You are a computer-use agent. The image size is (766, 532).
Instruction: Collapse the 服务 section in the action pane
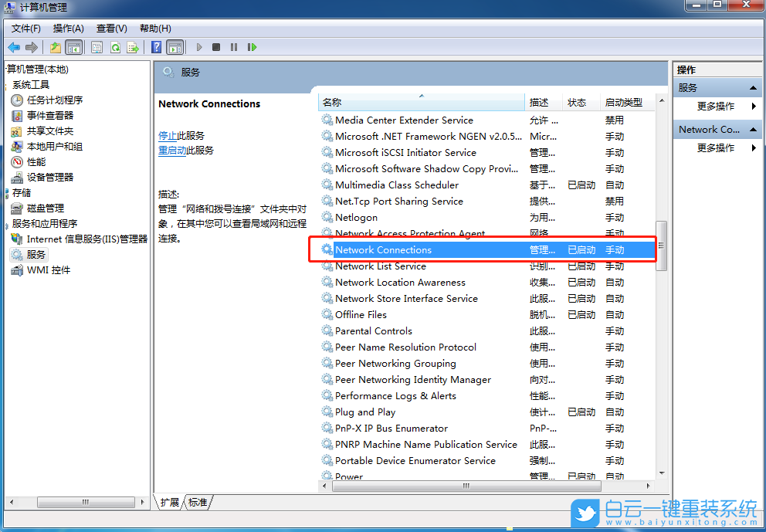click(754, 86)
